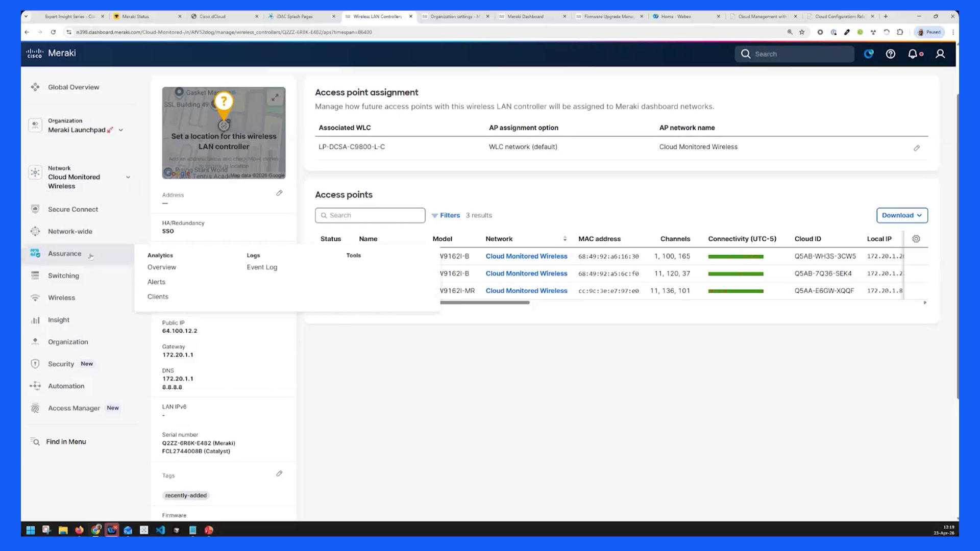Viewport: 980px width, 551px height.
Task: Click the Global Overview sidebar icon
Action: [35, 87]
